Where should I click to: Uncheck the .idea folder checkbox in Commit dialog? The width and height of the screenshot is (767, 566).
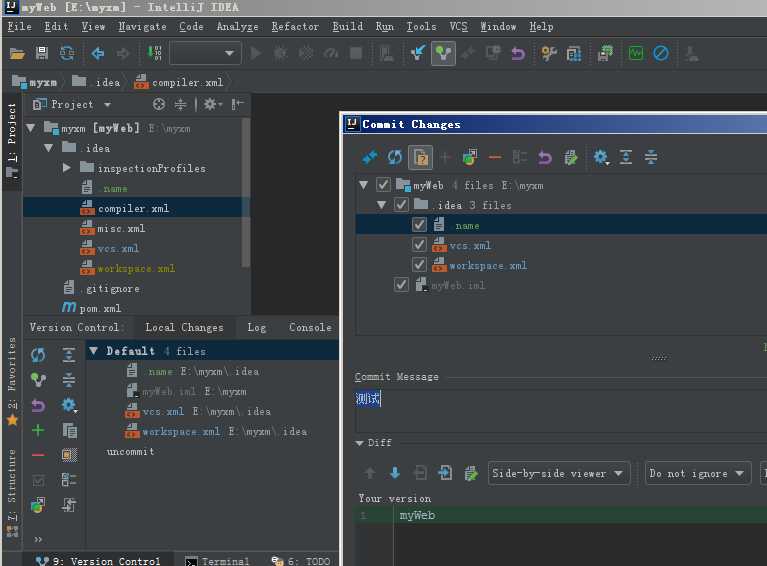(401, 204)
